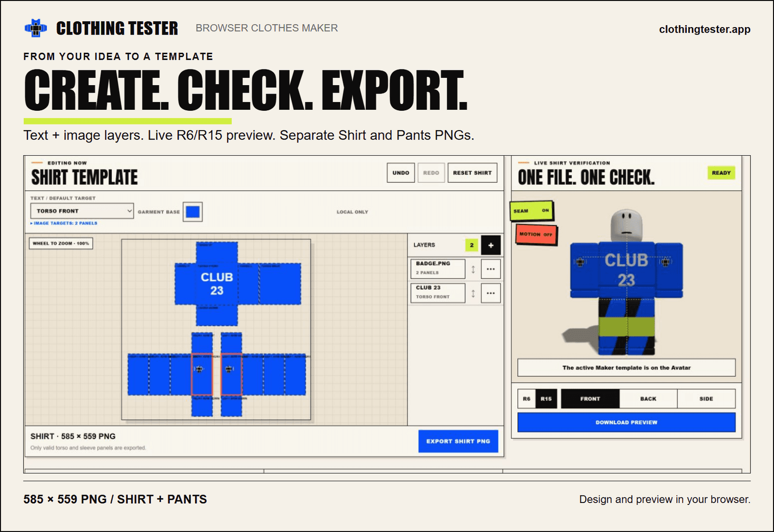Open the Torso Front target dropdown
The height and width of the screenshot is (532, 774).
tap(82, 211)
